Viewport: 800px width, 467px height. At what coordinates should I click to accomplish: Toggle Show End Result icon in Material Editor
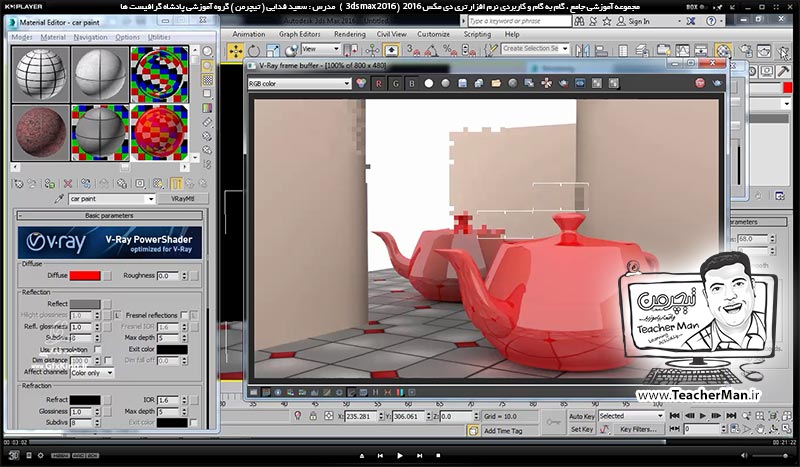[x=176, y=184]
